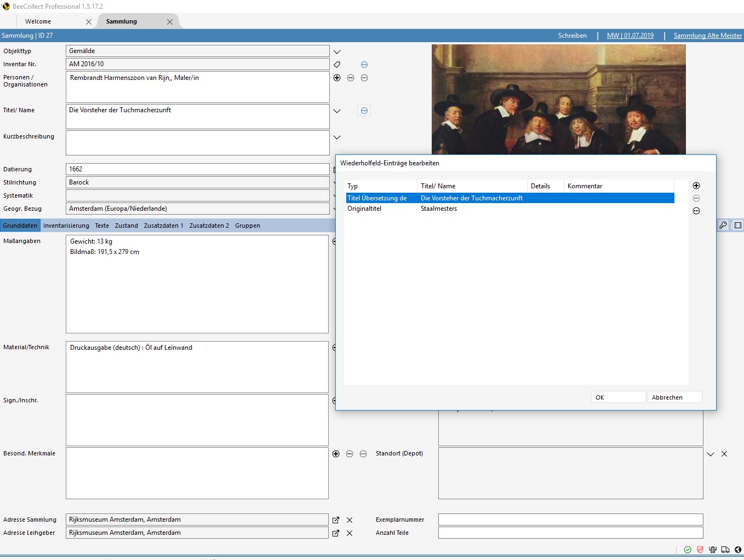
Task: Click the plus icon in the Wiederholfeld dialog
Action: [696, 186]
